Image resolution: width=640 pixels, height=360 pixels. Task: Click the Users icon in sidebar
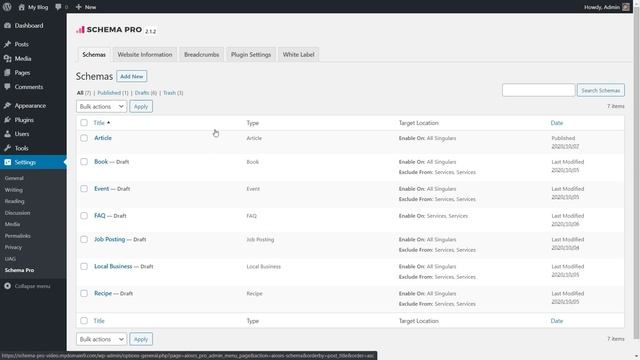(x=7, y=133)
